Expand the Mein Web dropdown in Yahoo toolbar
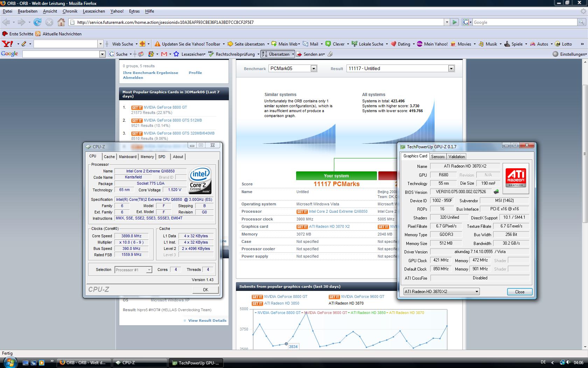Image resolution: width=588 pixels, height=368 pixels. click(299, 44)
